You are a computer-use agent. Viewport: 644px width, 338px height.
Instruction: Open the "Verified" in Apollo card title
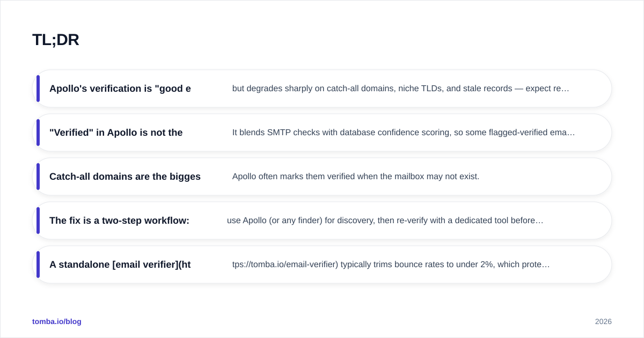(x=116, y=133)
